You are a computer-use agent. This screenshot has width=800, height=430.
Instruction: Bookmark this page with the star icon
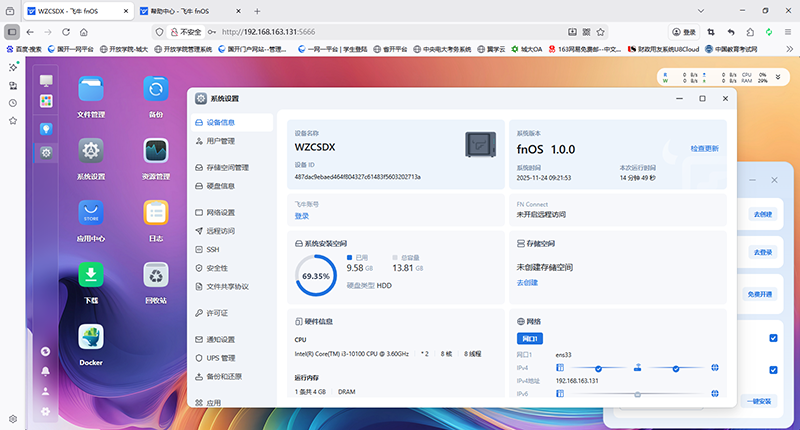(601, 32)
